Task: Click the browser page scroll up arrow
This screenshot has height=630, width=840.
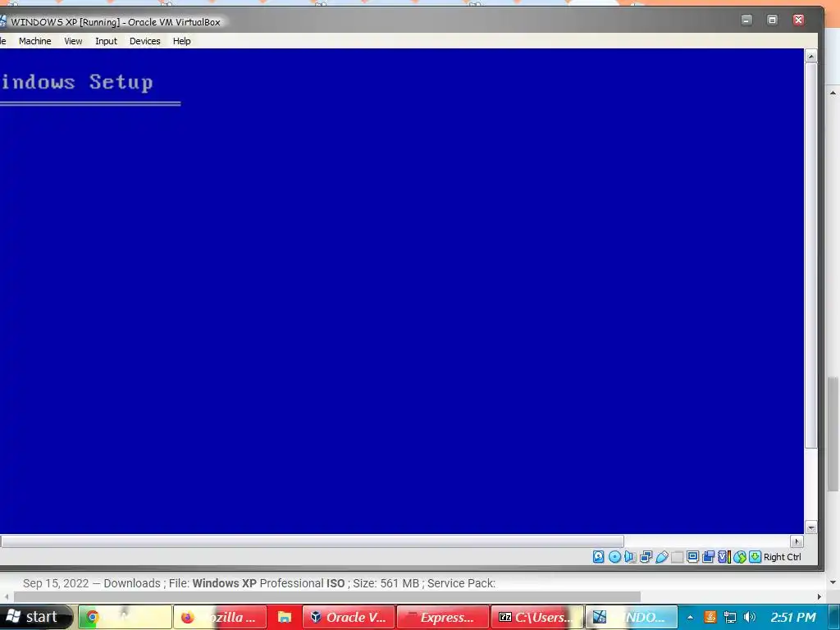Action: pos(833,93)
